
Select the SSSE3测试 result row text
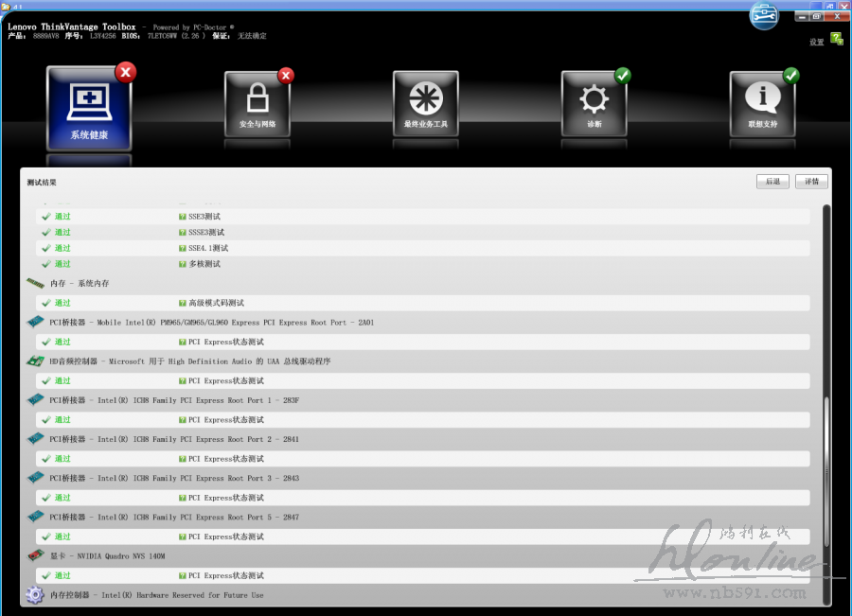pos(206,232)
